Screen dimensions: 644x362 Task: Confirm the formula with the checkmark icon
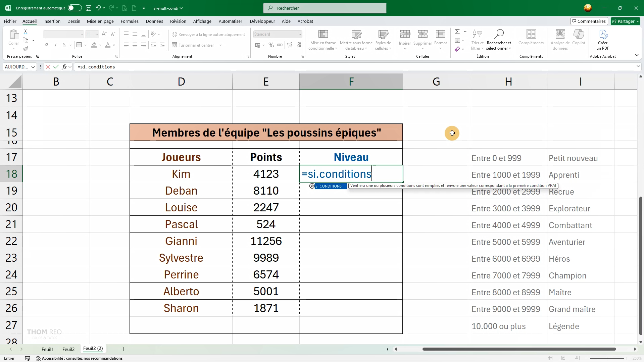tap(56, 67)
